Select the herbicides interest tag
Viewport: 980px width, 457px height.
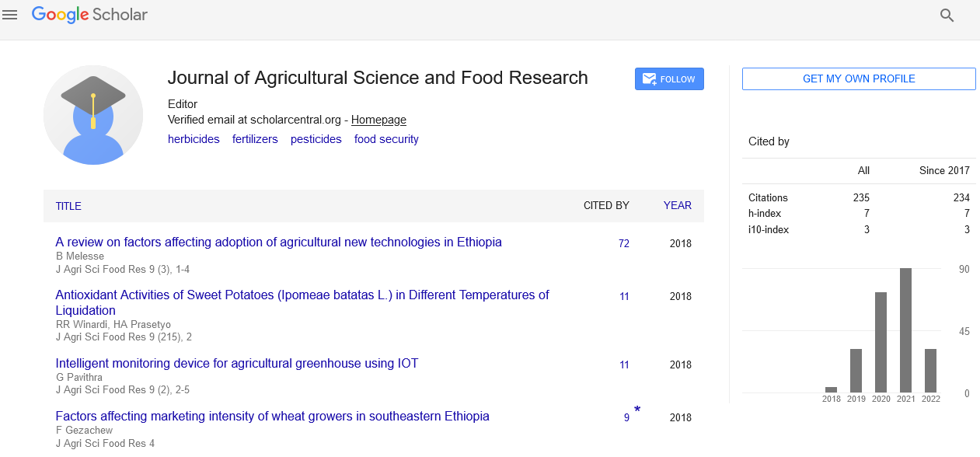[x=194, y=139]
